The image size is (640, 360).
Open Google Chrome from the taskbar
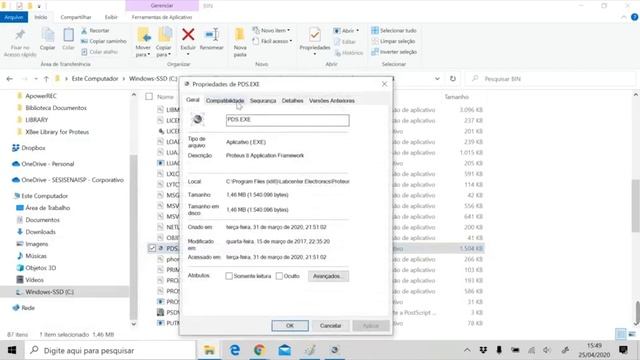[259, 350]
